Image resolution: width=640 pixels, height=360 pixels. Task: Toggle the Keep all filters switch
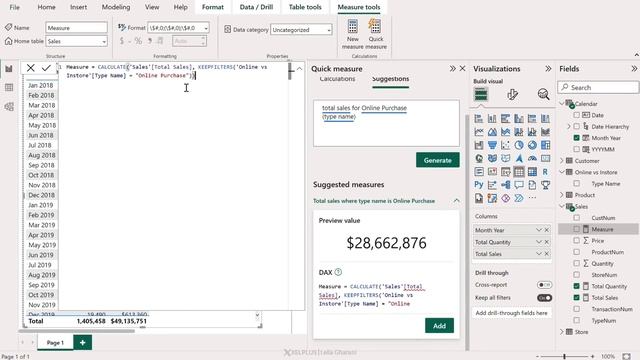point(544,298)
